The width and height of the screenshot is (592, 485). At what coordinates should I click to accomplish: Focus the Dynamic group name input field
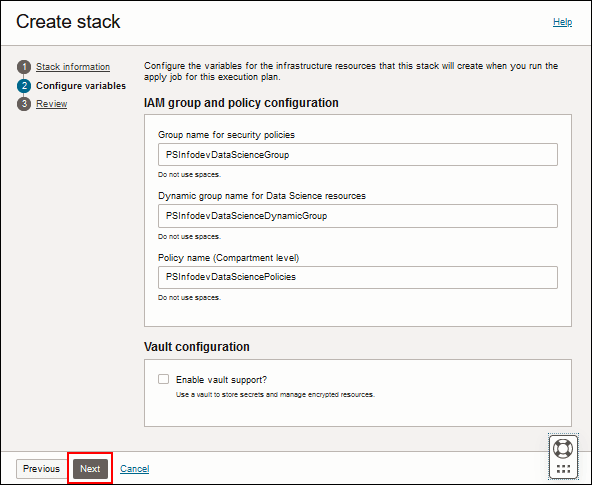click(x=358, y=216)
